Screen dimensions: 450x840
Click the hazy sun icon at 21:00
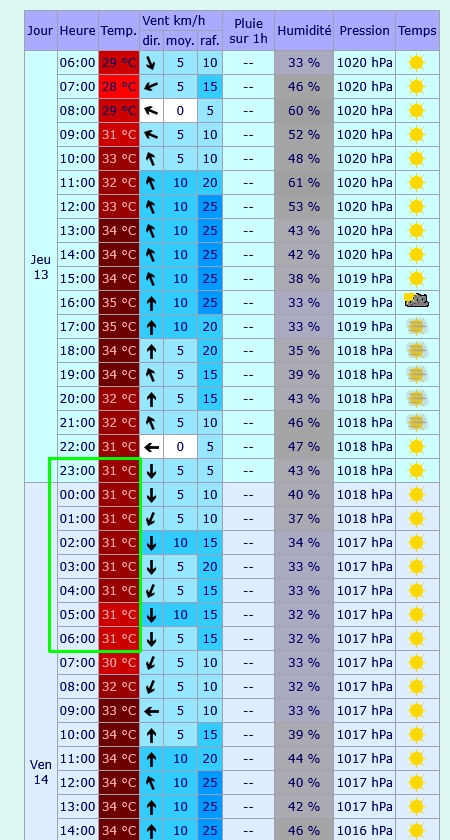point(417,422)
